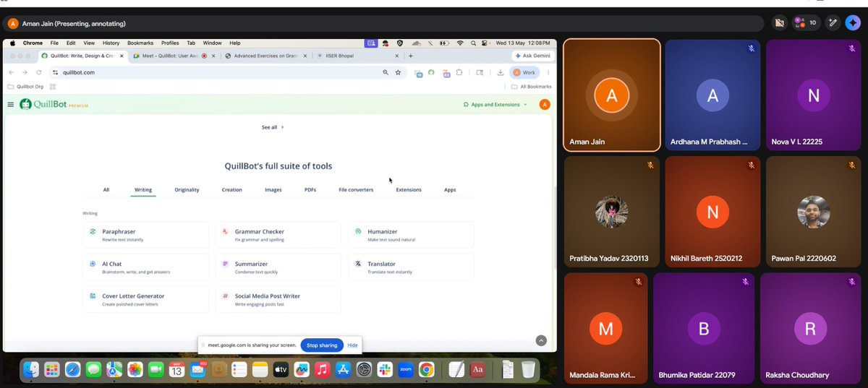The height and width of the screenshot is (388, 868).
Task: Open the Bookmarks menu in menu bar
Action: pyautogui.click(x=140, y=43)
